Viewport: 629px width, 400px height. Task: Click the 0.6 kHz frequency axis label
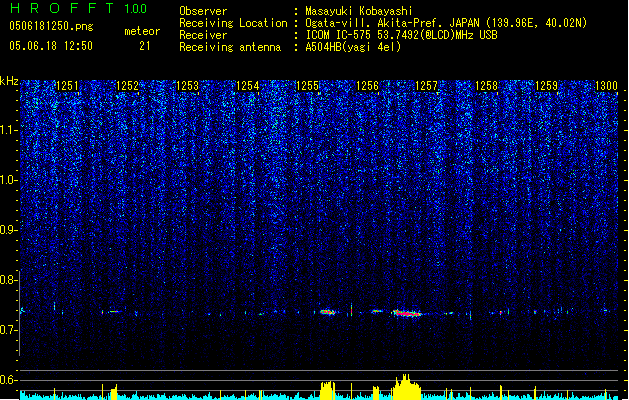click(8, 380)
